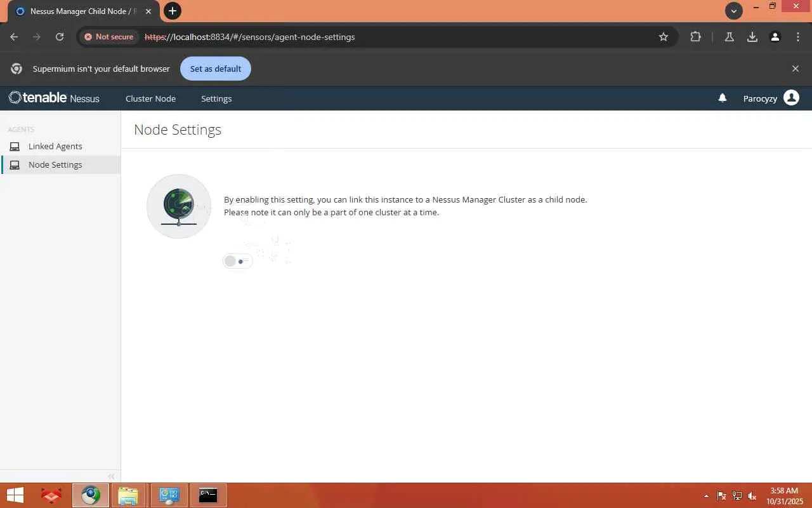
Task: Click the AGENTS sidebar section label
Action: tap(21, 130)
